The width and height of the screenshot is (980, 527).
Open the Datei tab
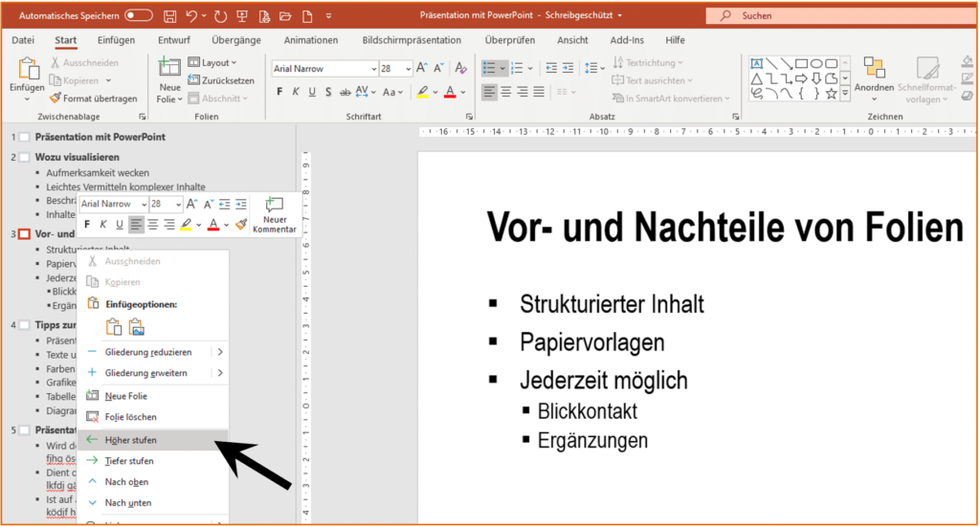[23, 40]
